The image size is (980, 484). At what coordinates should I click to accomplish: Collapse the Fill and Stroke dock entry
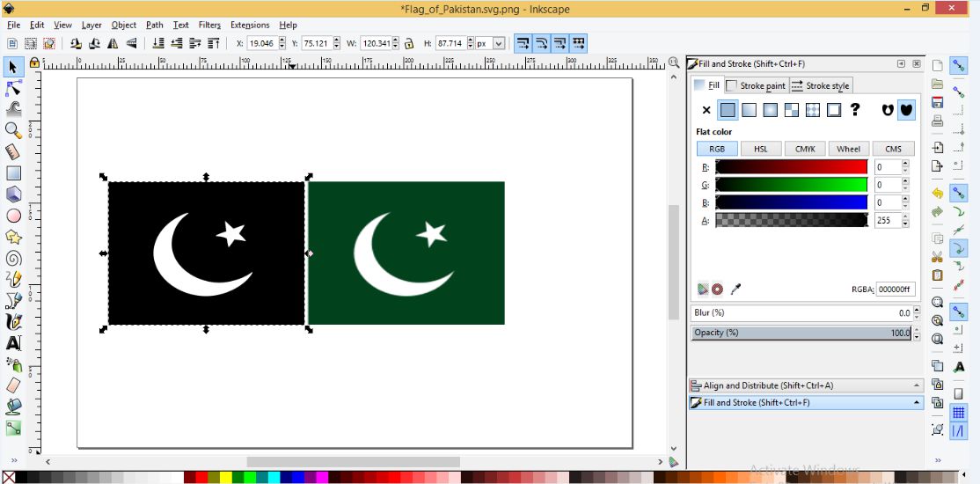coord(917,403)
